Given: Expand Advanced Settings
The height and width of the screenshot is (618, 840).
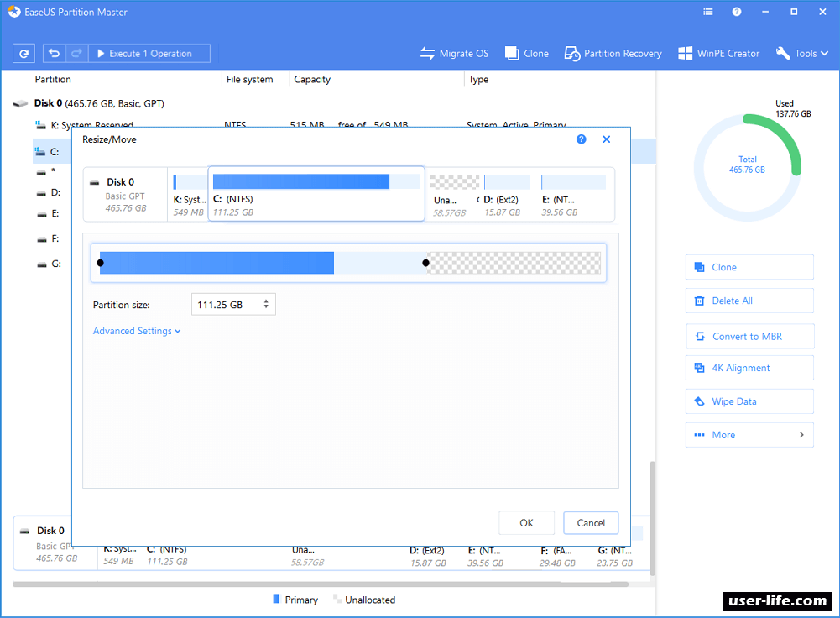Looking at the screenshot, I should point(137,331).
